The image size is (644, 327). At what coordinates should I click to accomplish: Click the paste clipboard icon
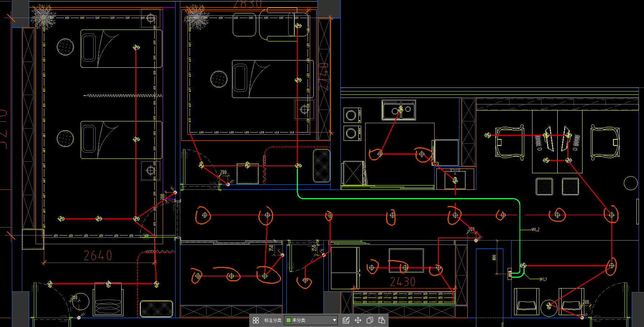point(382,320)
